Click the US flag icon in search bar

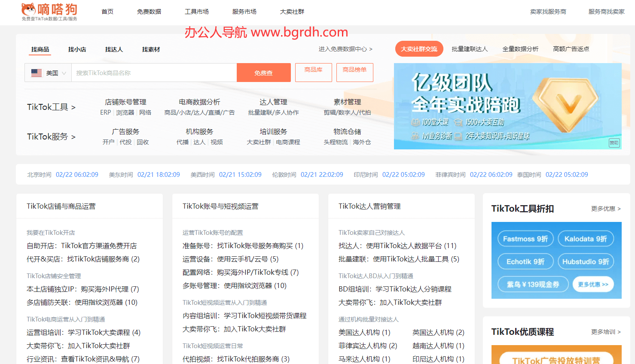(37, 73)
